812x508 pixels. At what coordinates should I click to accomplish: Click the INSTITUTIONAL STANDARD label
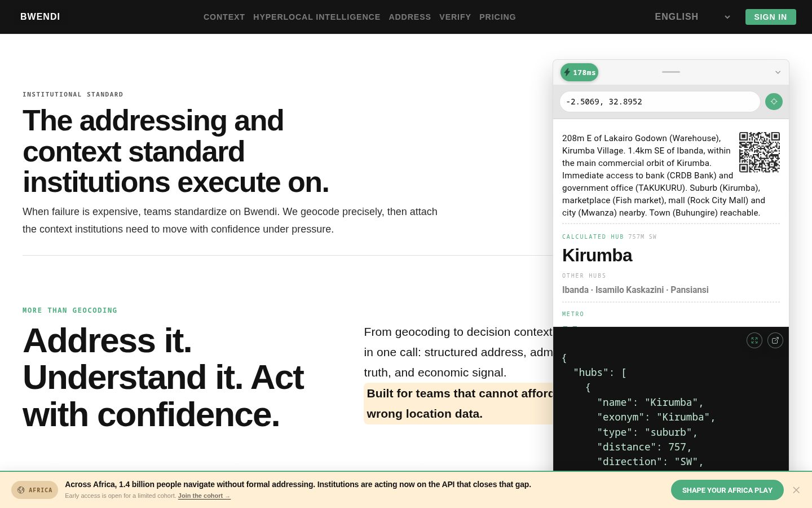pos(73,94)
